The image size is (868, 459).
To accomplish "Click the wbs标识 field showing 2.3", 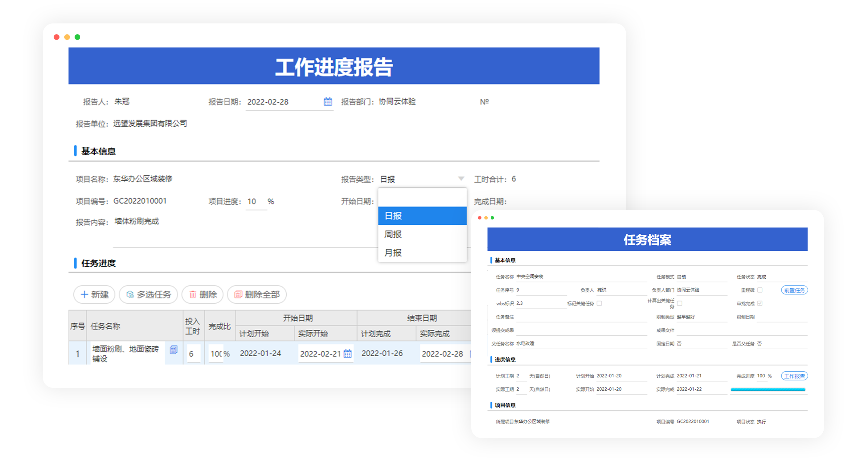I will 541,303.
